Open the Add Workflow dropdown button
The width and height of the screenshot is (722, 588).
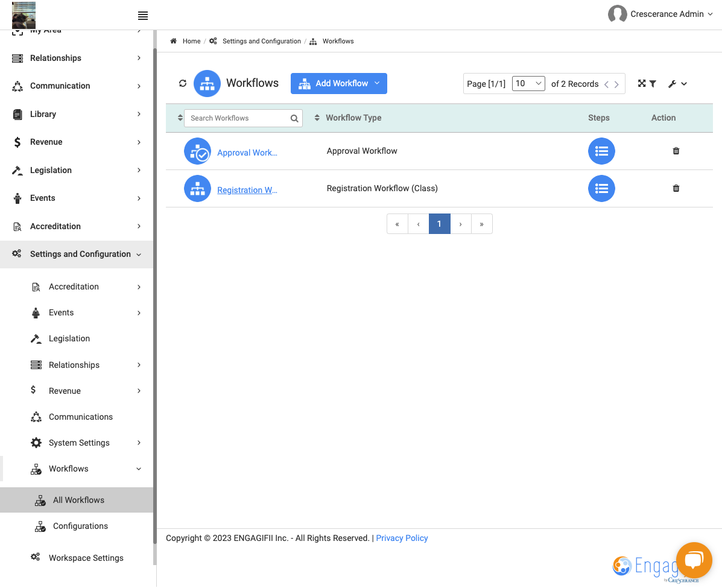coord(339,83)
